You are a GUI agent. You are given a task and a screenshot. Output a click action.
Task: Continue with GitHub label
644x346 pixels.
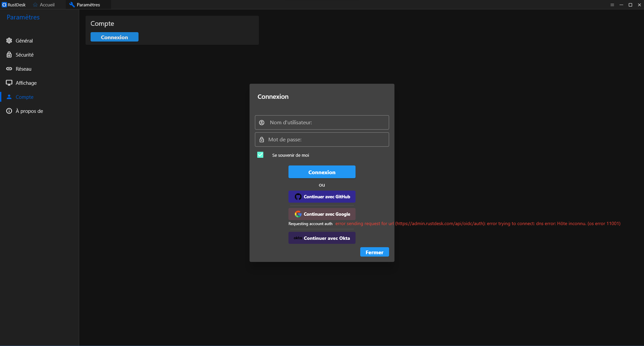[x=327, y=197]
